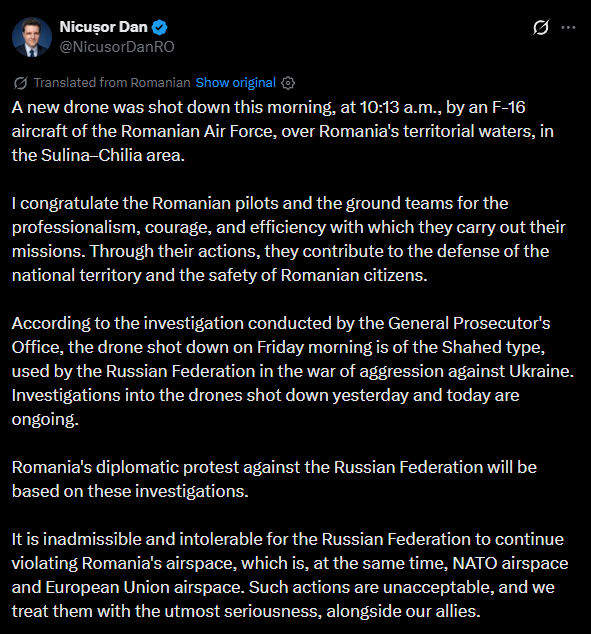The width and height of the screenshot is (591, 634).
Task: Click the paragraph starting 'A new drone'
Action: click(x=283, y=131)
